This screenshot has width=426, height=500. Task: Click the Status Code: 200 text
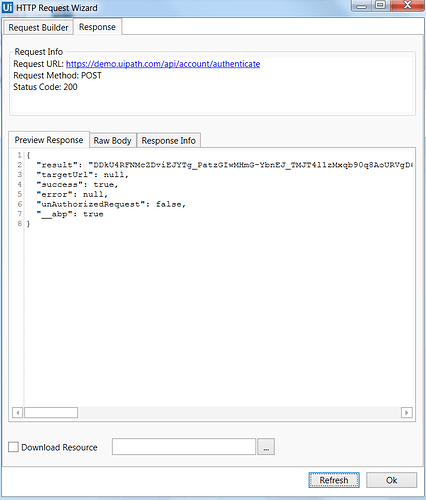45,87
